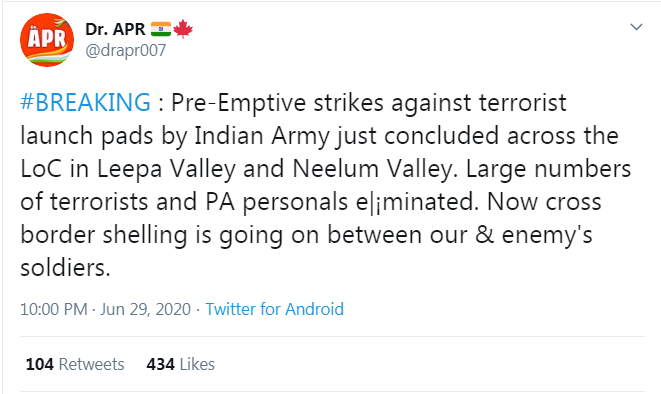The image size is (661, 394).
Task: View the 104 Retweets list
Action: pyautogui.click(x=75, y=364)
